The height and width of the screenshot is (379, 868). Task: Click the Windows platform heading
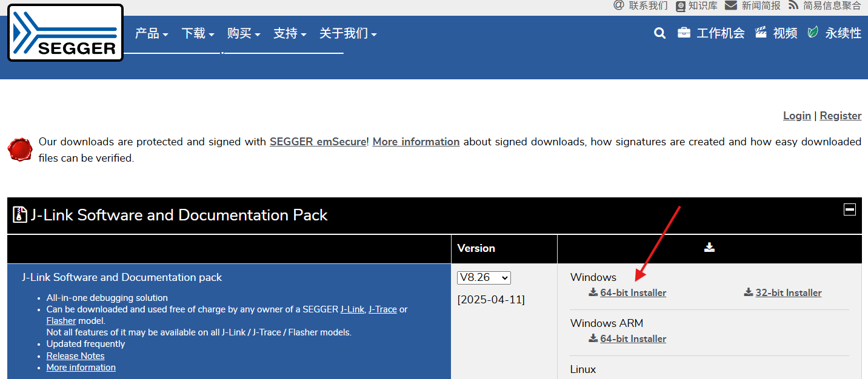[x=593, y=277]
